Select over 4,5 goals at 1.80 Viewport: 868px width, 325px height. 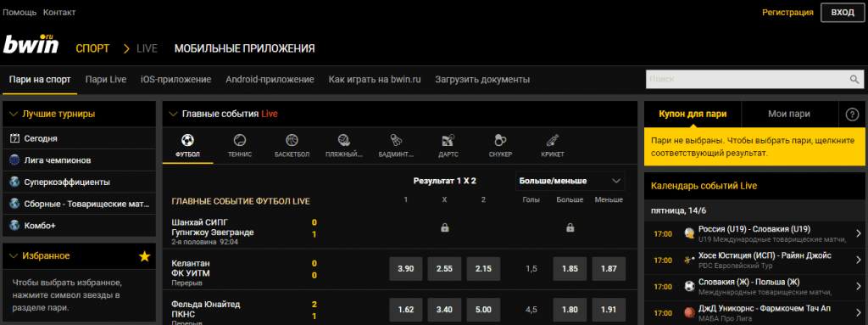pyautogui.click(x=570, y=310)
